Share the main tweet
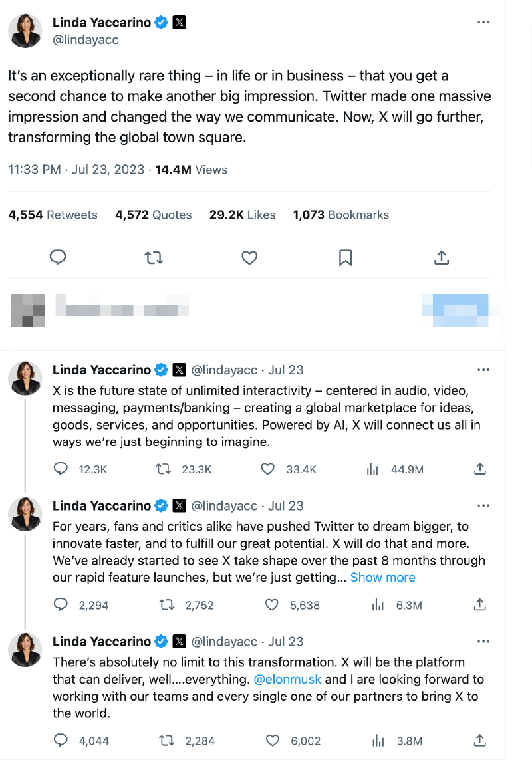532x760 pixels. (442, 257)
